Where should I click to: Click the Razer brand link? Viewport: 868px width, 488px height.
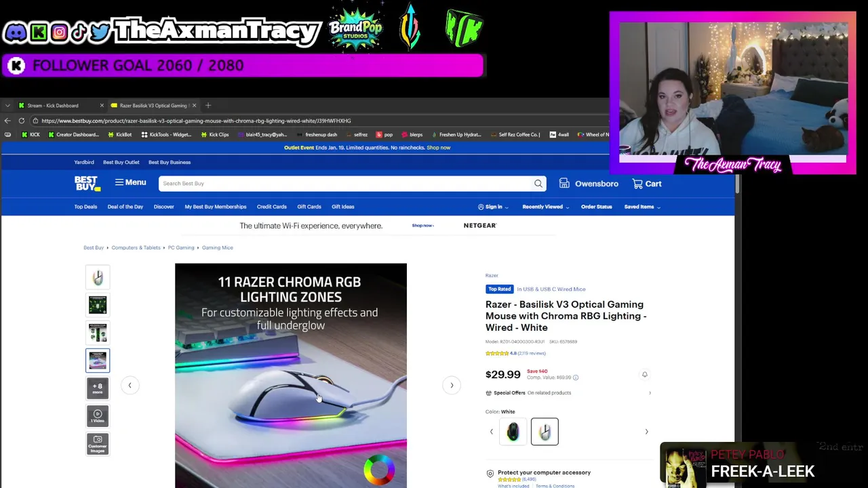point(492,275)
